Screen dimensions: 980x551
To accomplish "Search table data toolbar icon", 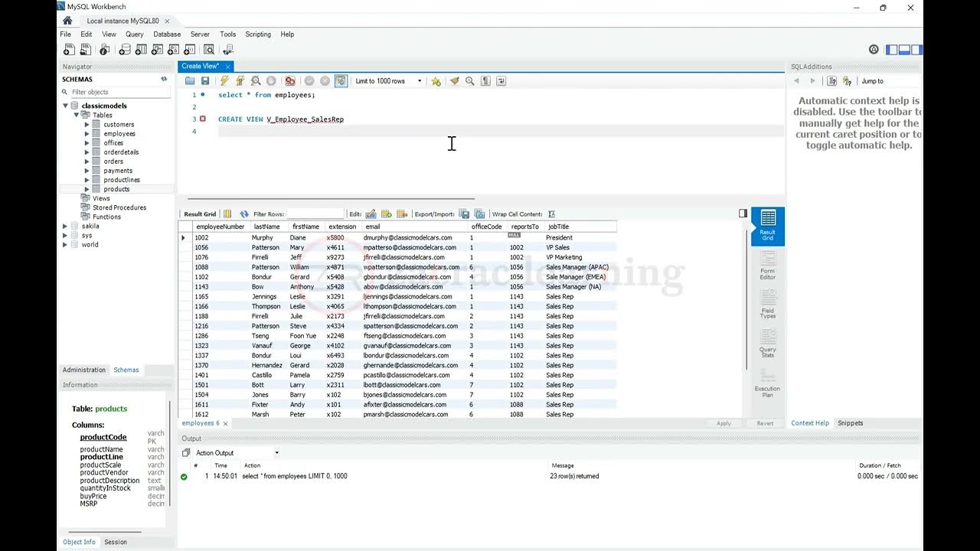I will pyautogui.click(x=209, y=50).
